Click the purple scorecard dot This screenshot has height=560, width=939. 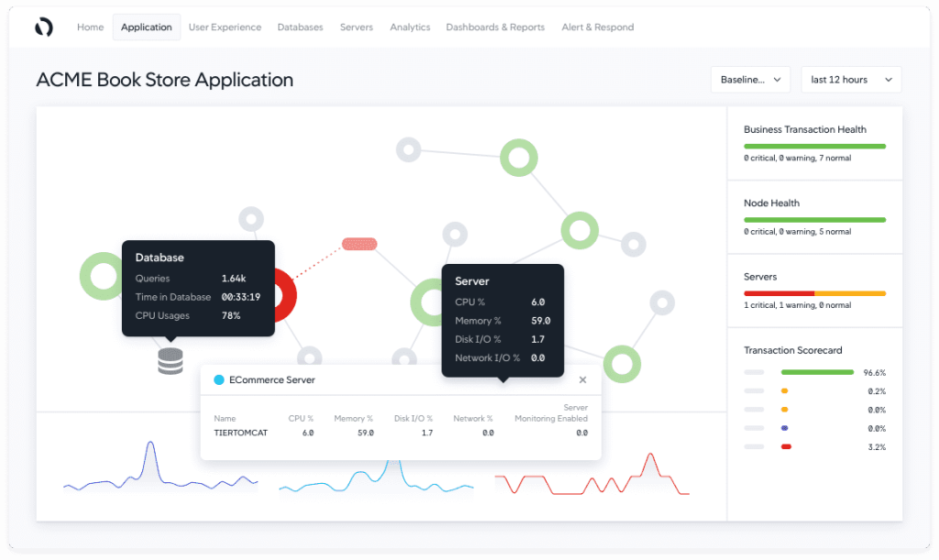tap(785, 428)
